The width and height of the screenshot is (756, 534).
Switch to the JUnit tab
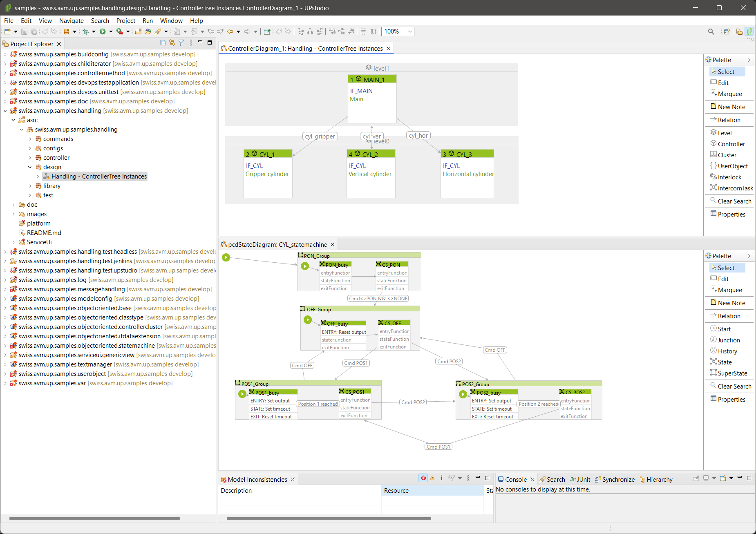pyautogui.click(x=580, y=479)
